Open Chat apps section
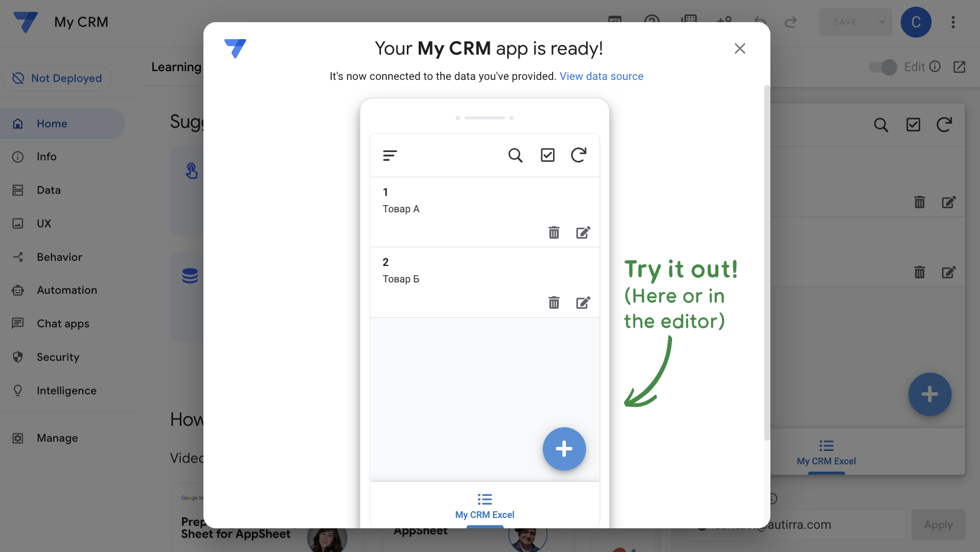Image resolution: width=980 pixels, height=552 pixels. pyautogui.click(x=62, y=324)
